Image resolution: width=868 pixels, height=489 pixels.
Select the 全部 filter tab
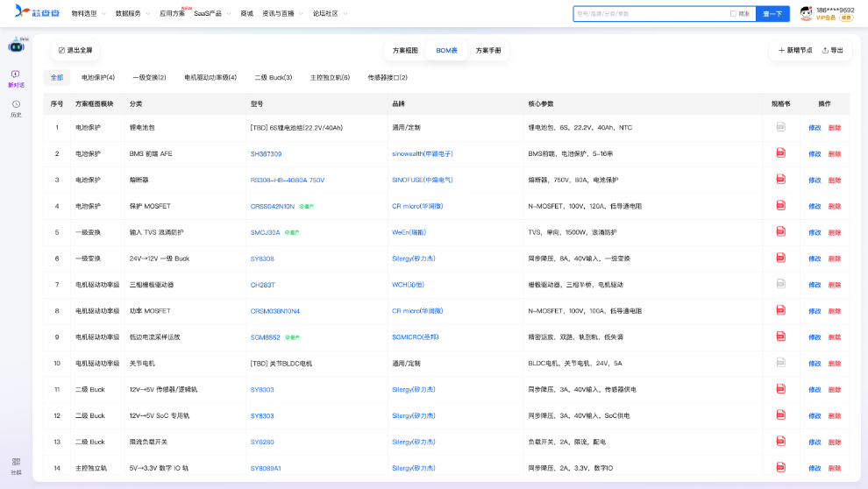[x=57, y=77]
